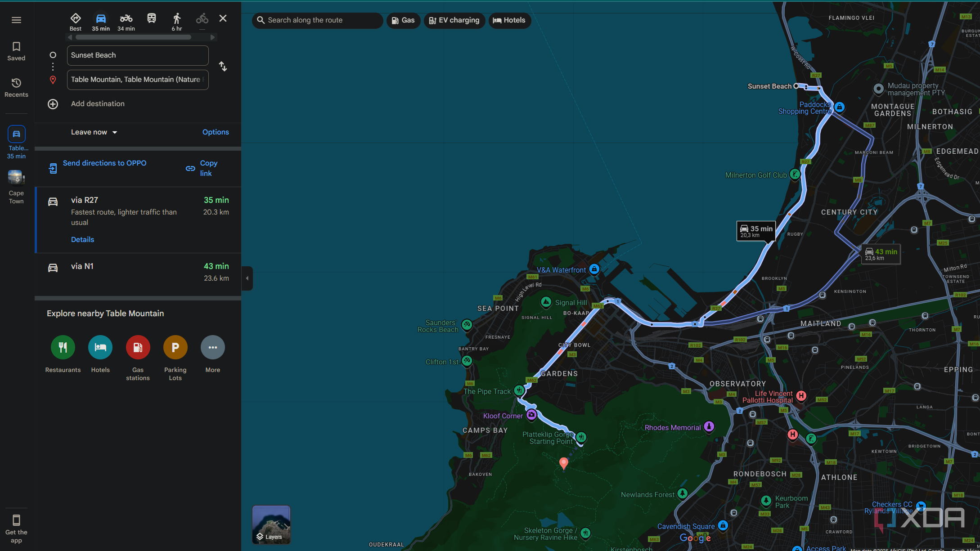Click the Pipe Track hiking marker
Image resolution: width=980 pixels, height=551 pixels.
coord(519,390)
